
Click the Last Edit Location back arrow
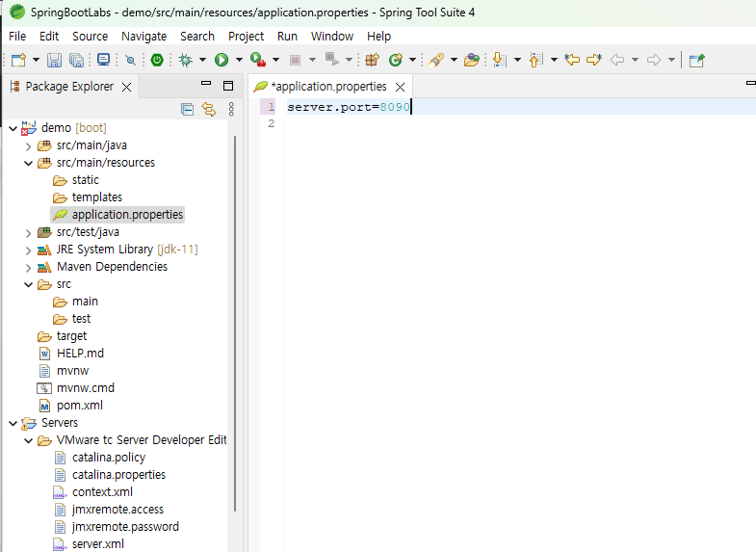572,60
